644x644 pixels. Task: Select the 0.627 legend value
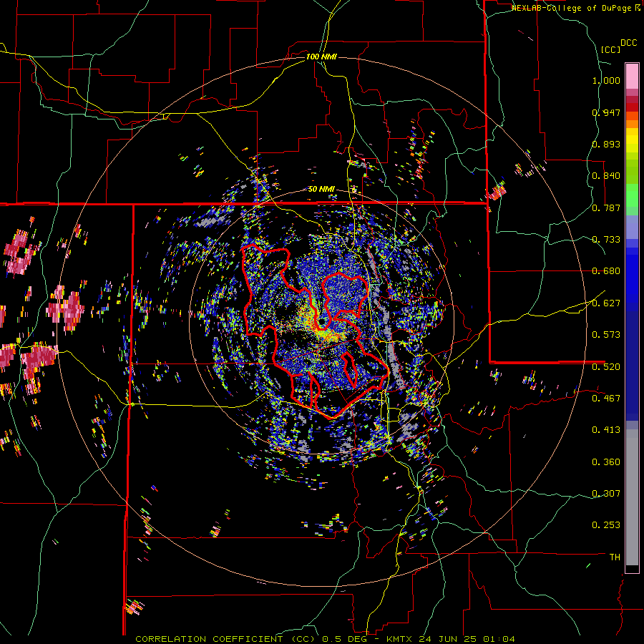click(x=606, y=303)
